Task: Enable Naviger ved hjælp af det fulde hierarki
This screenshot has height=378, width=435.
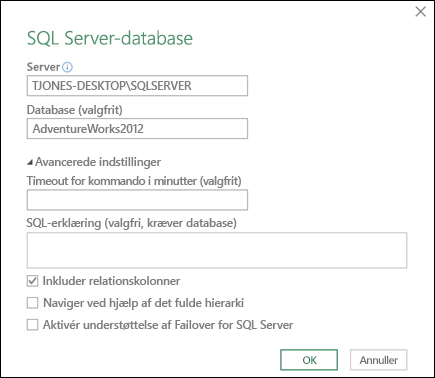Action: click(x=32, y=303)
